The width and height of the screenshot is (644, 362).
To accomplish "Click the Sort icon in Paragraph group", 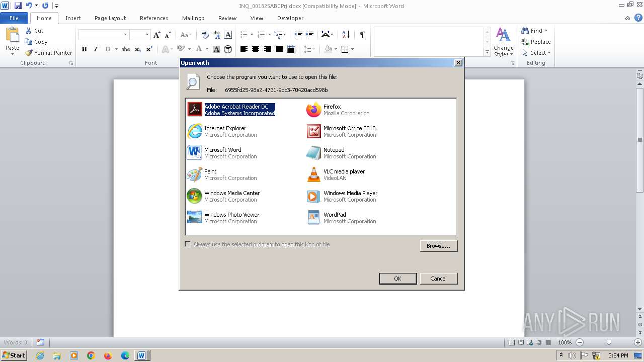I will coord(346,35).
